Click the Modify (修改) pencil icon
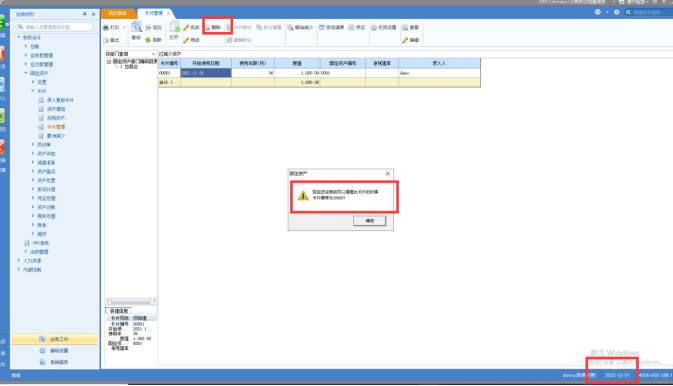673x386 pixels. 186,40
